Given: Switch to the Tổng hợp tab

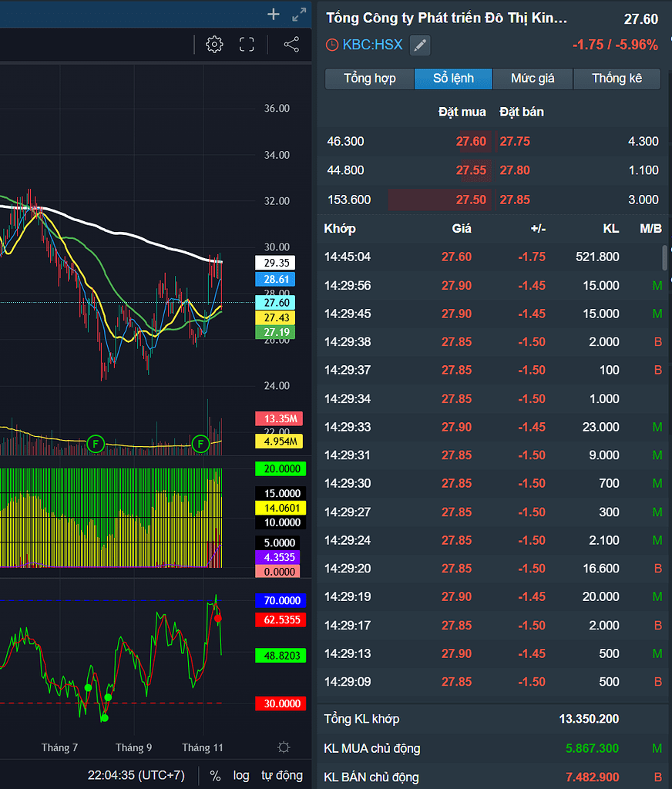Looking at the screenshot, I should click(369, 79).
